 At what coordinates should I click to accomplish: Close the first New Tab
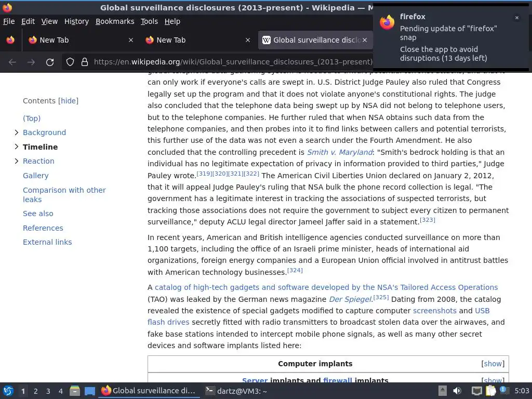[130, 40]
